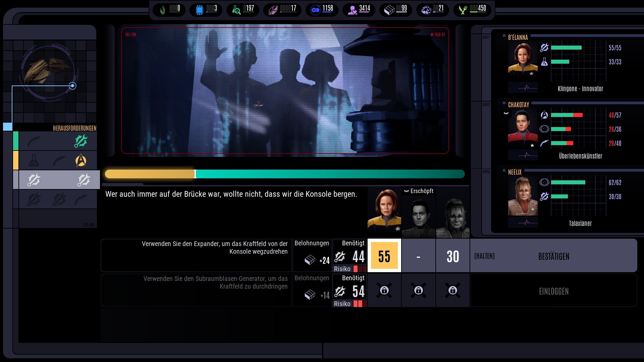Click the flask research resource icon showing 0197
The height and width of the screenshot is (362, 644).
(x=236, y=10)
